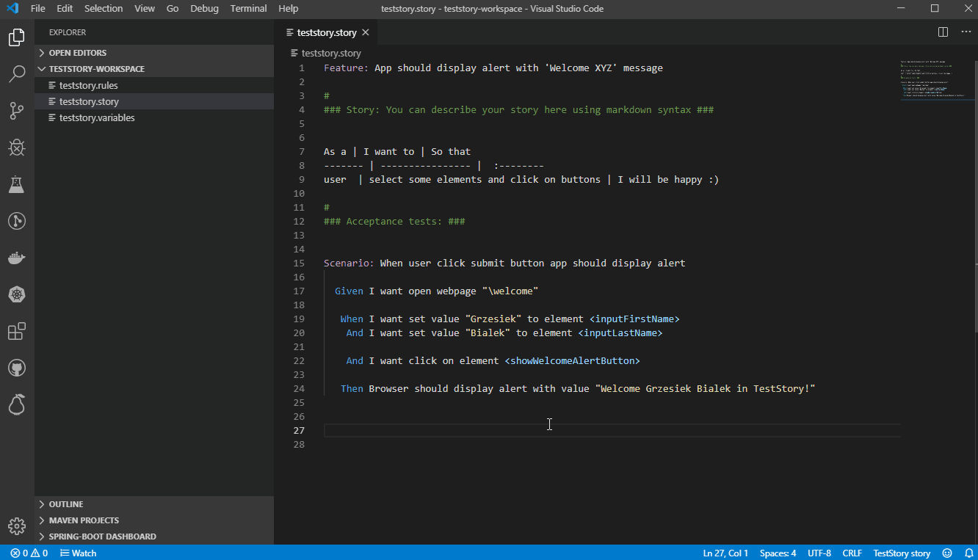
Task: Click <inputFirstName> element on line 19
Action: coord(634,319)
